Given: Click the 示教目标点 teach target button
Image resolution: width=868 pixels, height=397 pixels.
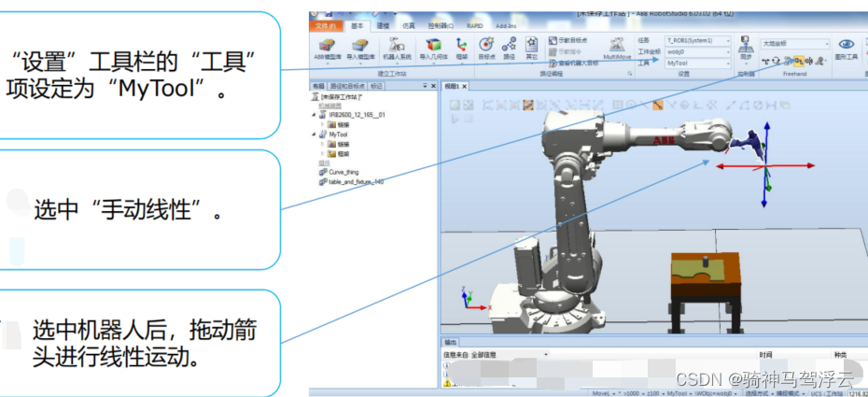Looking at the screenshot, I should [x=568, y=40].
